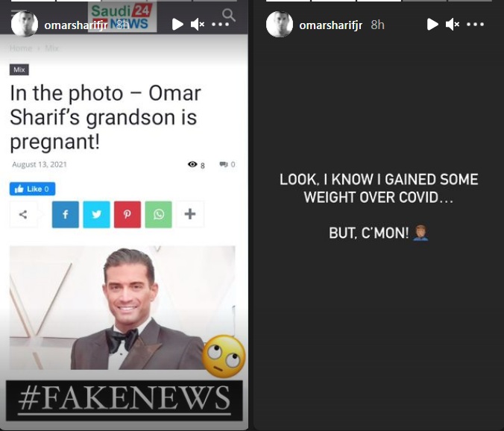Open omarsharifjr username on right story
The image size is (504, 431).
[331, 25]
